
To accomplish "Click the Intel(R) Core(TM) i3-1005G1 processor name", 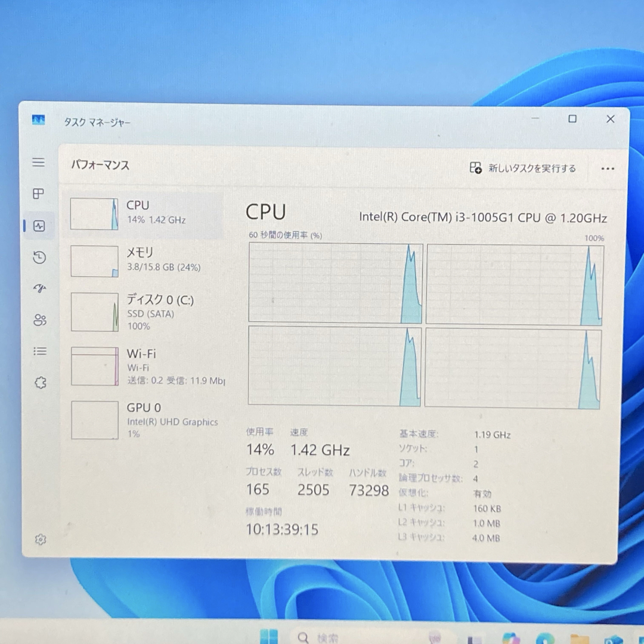I will 483,217.
